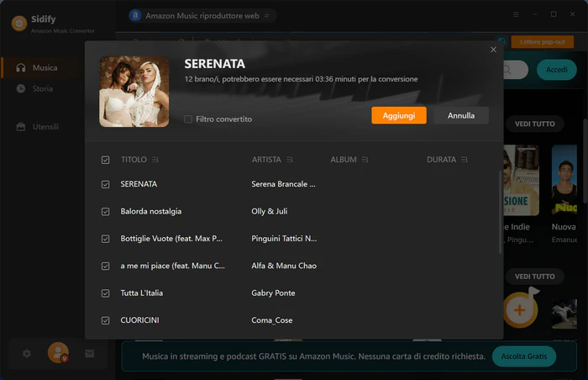The height and width of the screenshot is (380, 588).
Task: Click the search field in background
Action: click(x=516, y=70)
